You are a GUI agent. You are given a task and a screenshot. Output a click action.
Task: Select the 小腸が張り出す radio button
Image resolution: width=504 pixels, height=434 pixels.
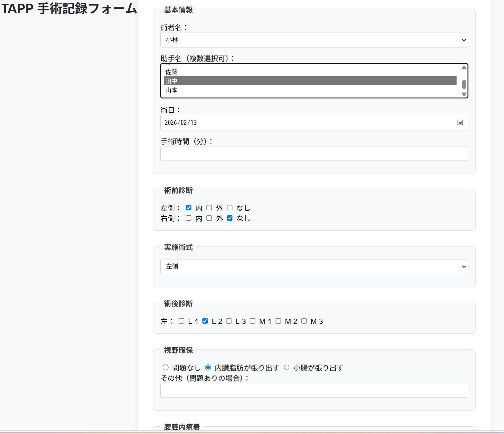tap(287, 367)
